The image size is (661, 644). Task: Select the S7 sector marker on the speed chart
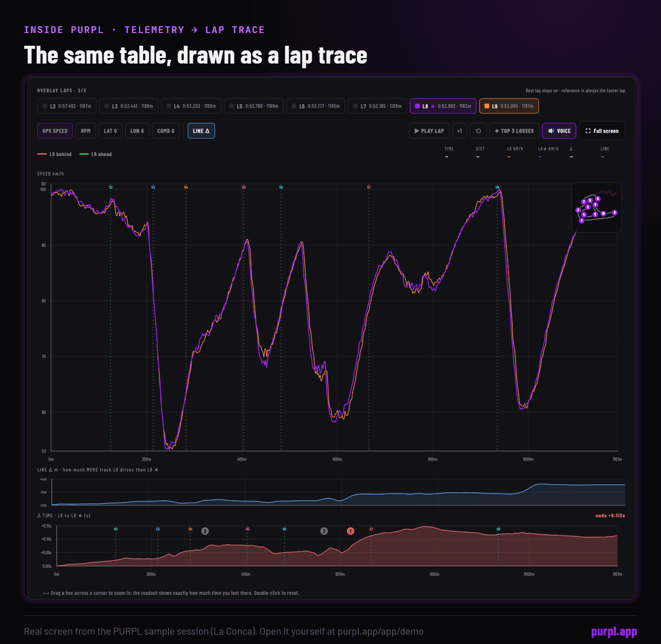click(369, 187)
